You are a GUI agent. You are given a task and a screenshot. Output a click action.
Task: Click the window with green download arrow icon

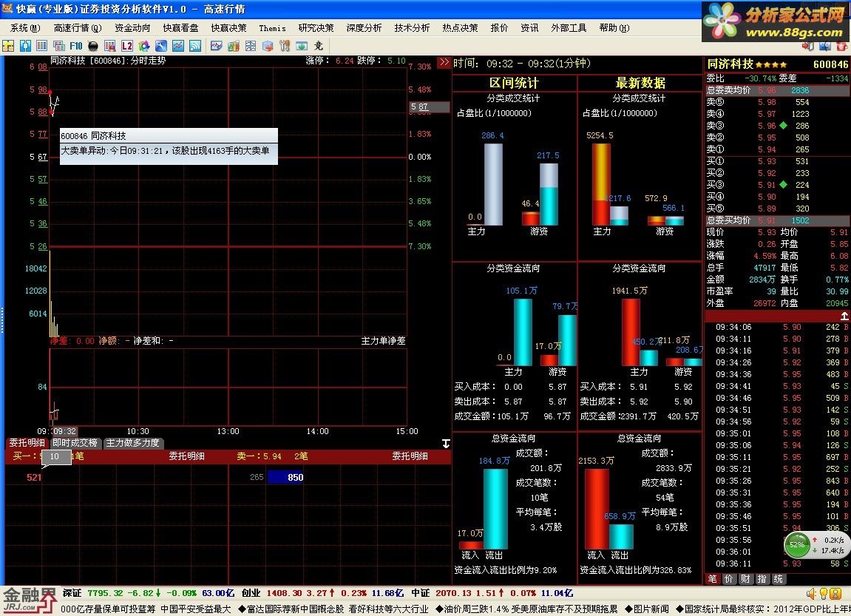302,46
